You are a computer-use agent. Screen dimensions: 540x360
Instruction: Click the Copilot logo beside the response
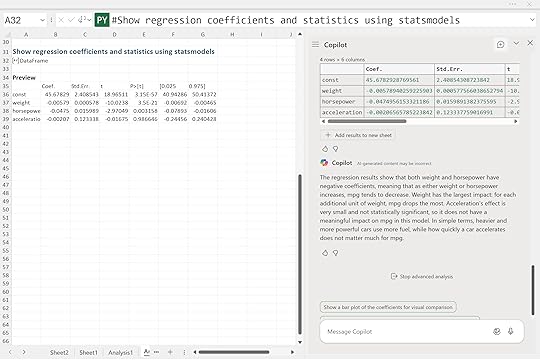(324, 163)
